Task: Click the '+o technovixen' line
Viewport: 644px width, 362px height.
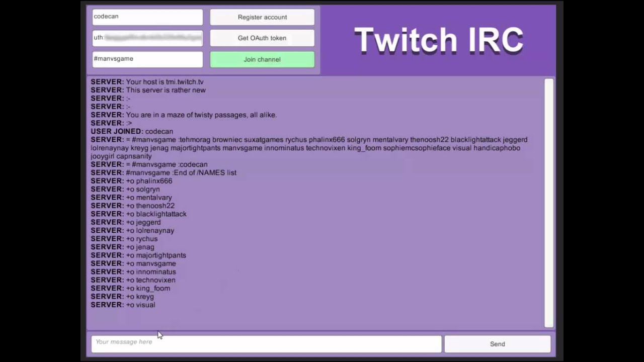Action: (133, 280)
